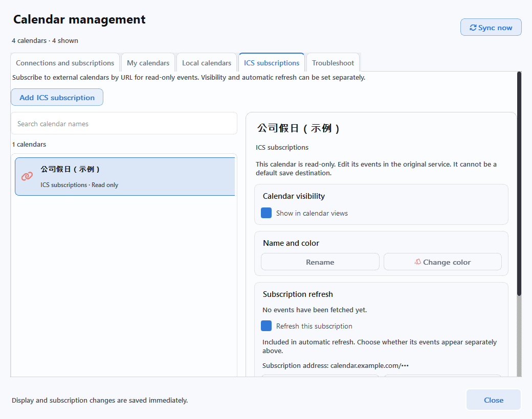This screenshot has height=419, width=532.
Task: Click the '4 calendars · 4 shown' summary
Action: point(45,41)
